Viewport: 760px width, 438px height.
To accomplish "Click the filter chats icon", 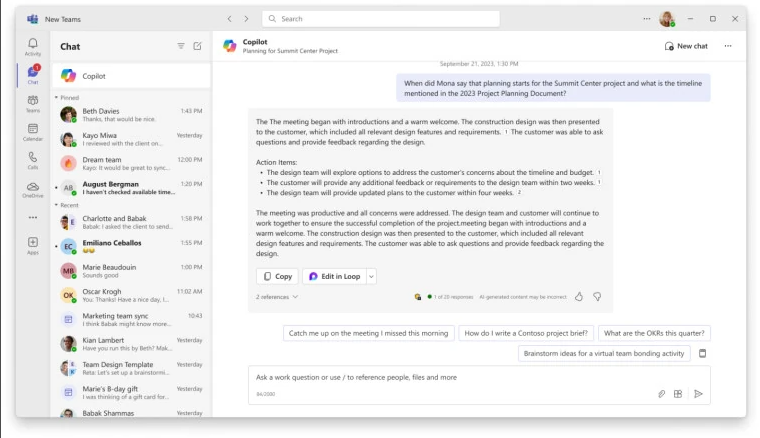I will [x=181, y=46].
